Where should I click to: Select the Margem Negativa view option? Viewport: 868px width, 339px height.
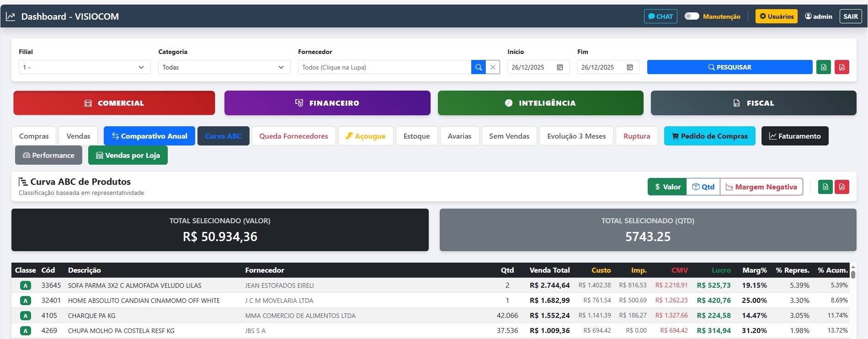[761, 187]
